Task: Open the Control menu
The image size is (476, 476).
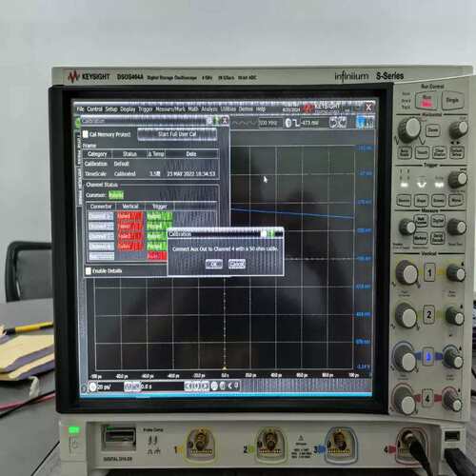Action: point(94,109)
